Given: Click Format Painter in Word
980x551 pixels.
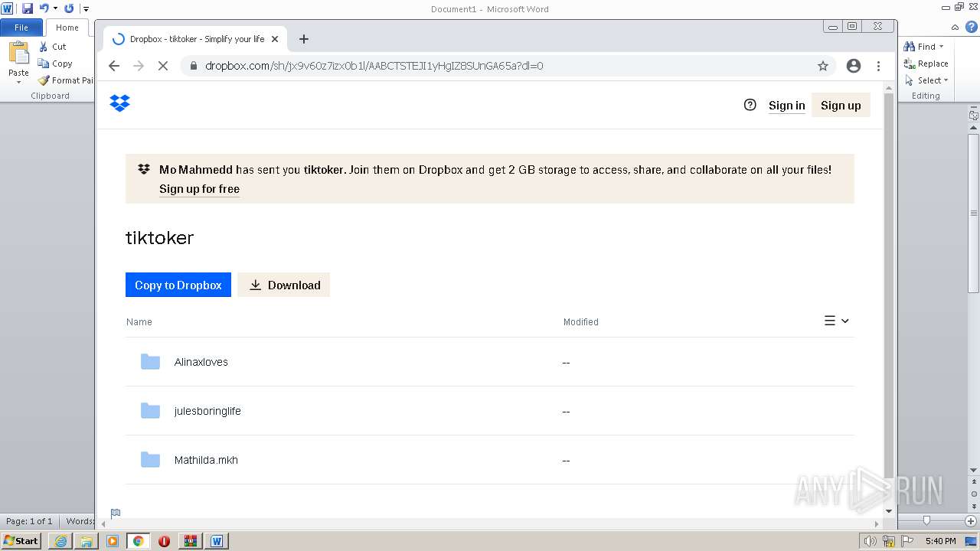Looking at the screenshot, I should [x=66, y=80].
